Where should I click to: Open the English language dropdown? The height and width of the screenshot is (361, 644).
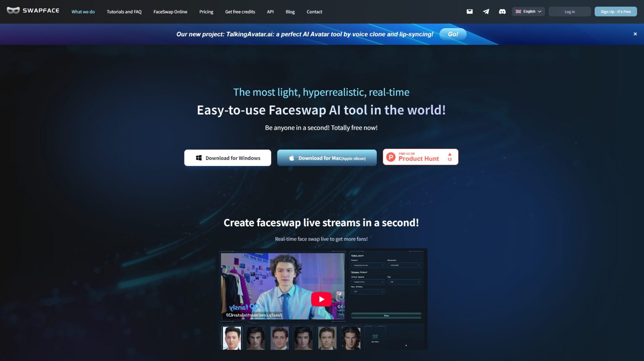tap(528, 11)
